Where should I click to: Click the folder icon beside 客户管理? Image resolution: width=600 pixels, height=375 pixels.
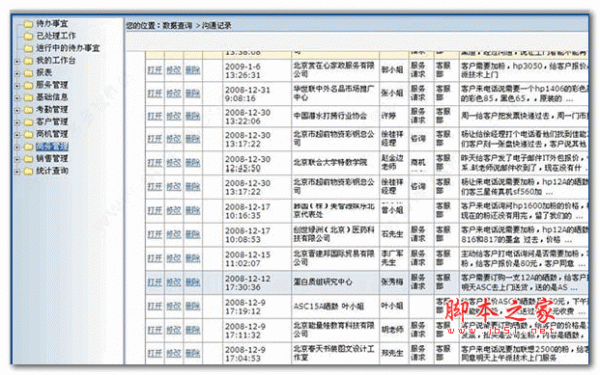point(28,122)
